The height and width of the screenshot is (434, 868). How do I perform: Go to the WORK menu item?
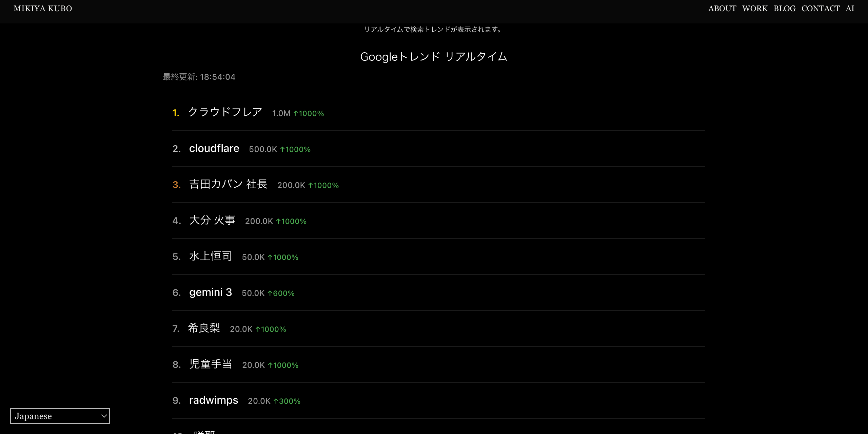pyautogui.click(x=755, y=8)
